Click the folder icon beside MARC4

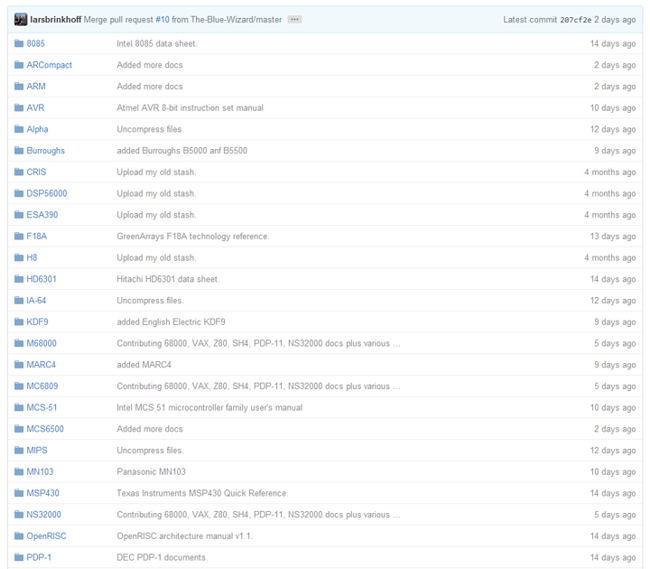19,365
